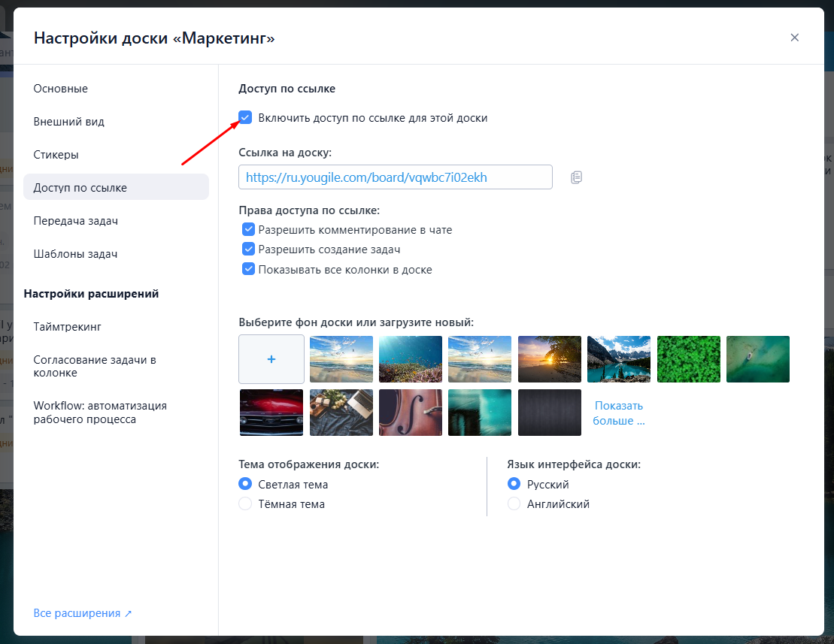Select the laptop on dark bedding background
The image size is (834, 644).
coord(341,413)
